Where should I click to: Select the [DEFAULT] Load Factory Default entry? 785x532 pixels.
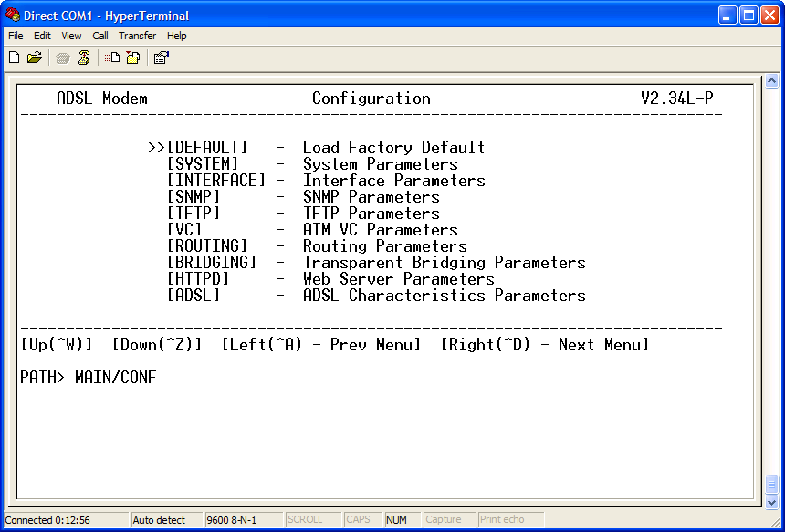click(319, 147)
